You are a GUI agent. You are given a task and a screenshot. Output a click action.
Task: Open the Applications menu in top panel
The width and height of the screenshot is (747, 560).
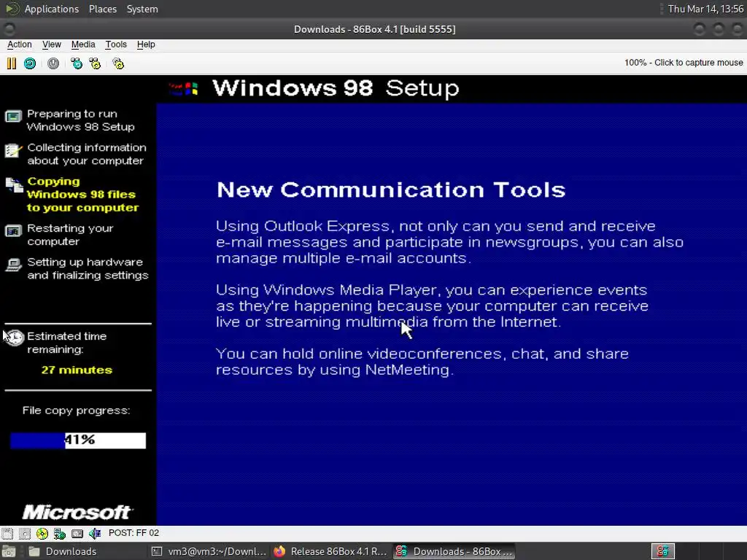pyautogui.click(x=52, y=9)
